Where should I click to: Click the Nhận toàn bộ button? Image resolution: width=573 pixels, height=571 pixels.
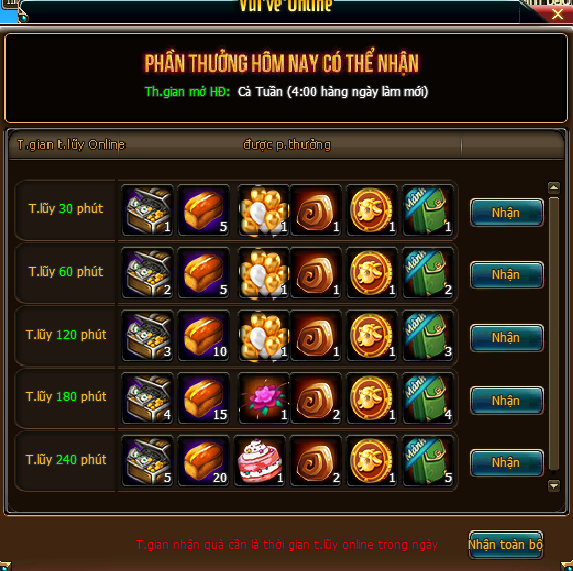tap(506, 544)
